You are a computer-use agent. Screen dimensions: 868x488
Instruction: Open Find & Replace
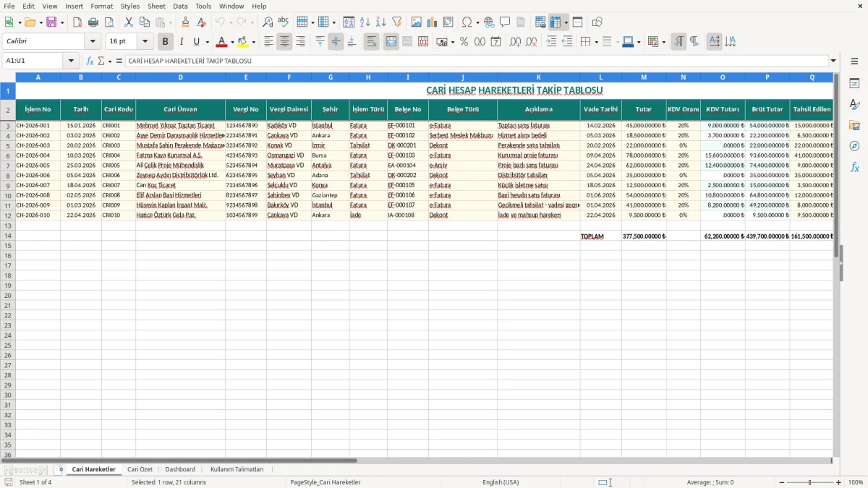(268, 22)
